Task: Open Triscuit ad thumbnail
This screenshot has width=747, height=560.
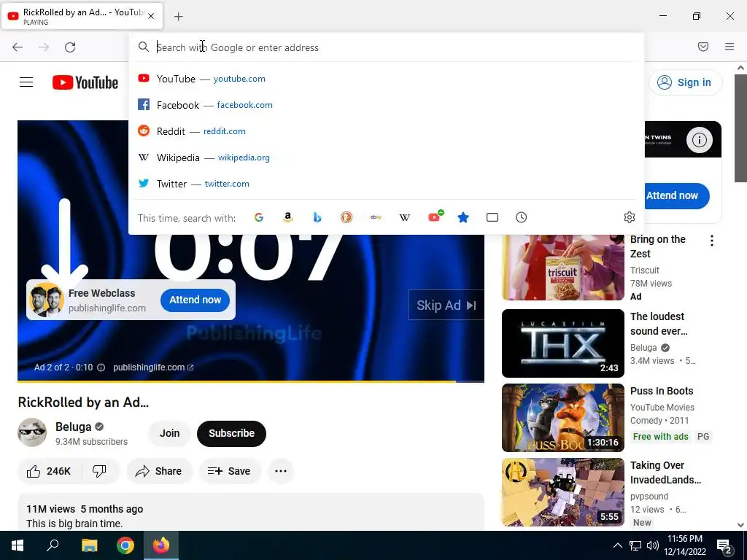Action: 563,267
